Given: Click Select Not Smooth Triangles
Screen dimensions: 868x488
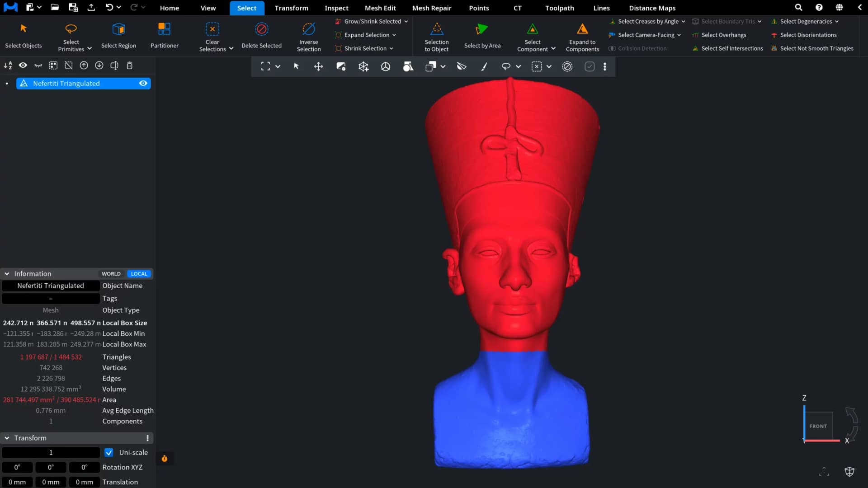Looking at the screenshot, I should click(x=812, y=48).
